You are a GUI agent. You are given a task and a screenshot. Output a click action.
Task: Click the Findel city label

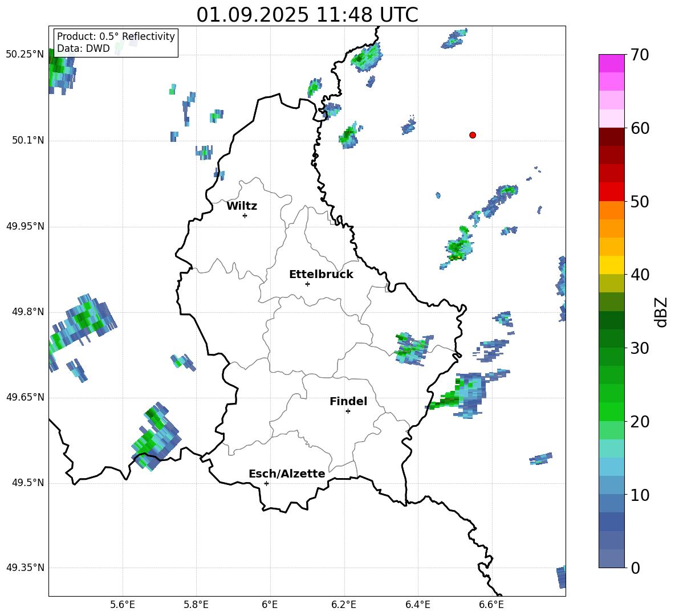pos(348,402)
